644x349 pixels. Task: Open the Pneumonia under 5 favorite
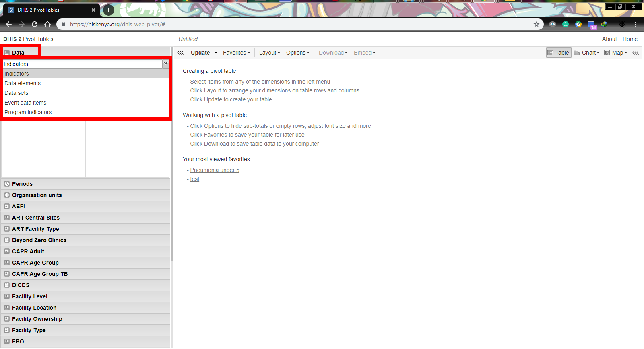pyautogui.click(x=215, y=170)
